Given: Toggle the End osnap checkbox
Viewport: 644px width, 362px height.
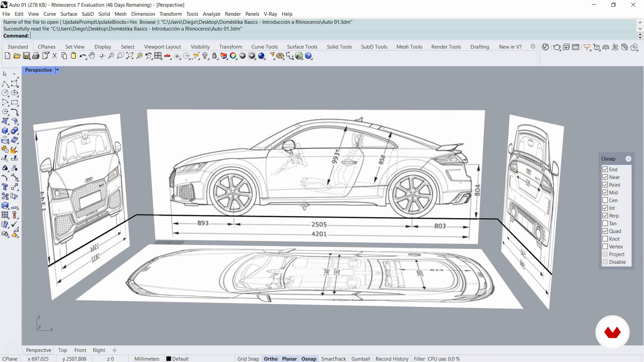Looking at the screenshot, I should point(605,170).
